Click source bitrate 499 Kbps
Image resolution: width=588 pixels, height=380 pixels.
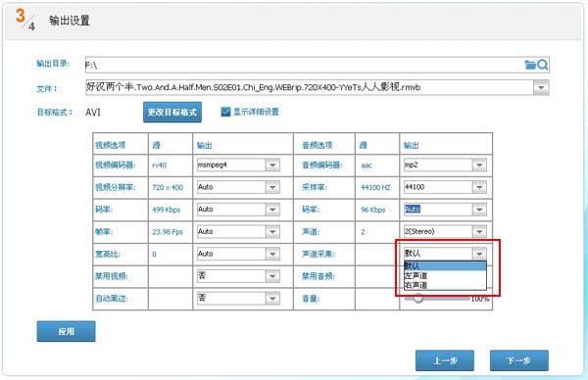tap(167, 210)
